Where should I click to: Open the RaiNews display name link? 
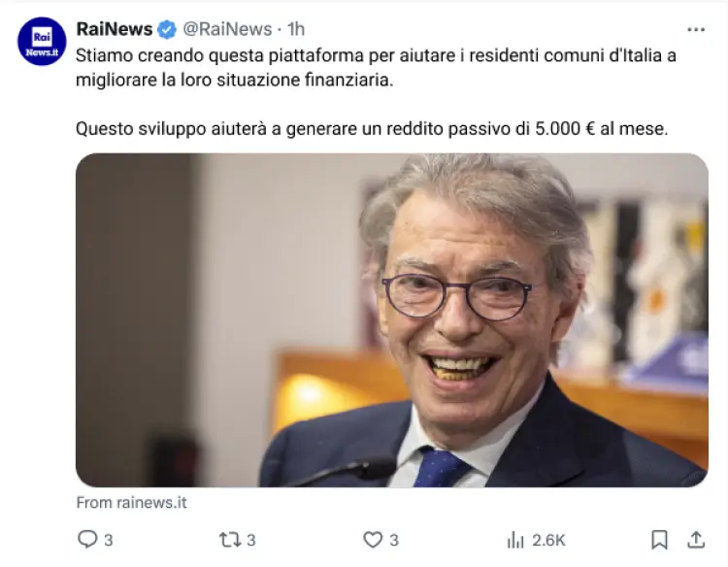coord(115,29)
